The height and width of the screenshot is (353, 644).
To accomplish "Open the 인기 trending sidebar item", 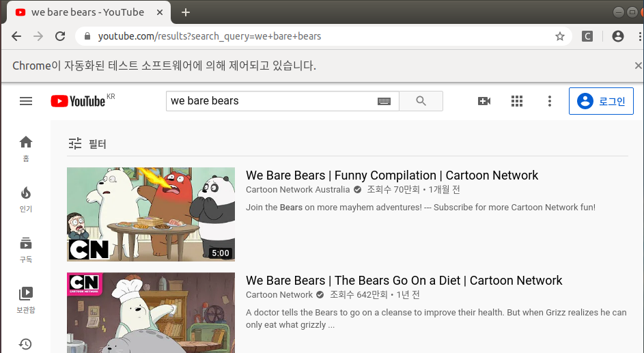I will [26, 199].
